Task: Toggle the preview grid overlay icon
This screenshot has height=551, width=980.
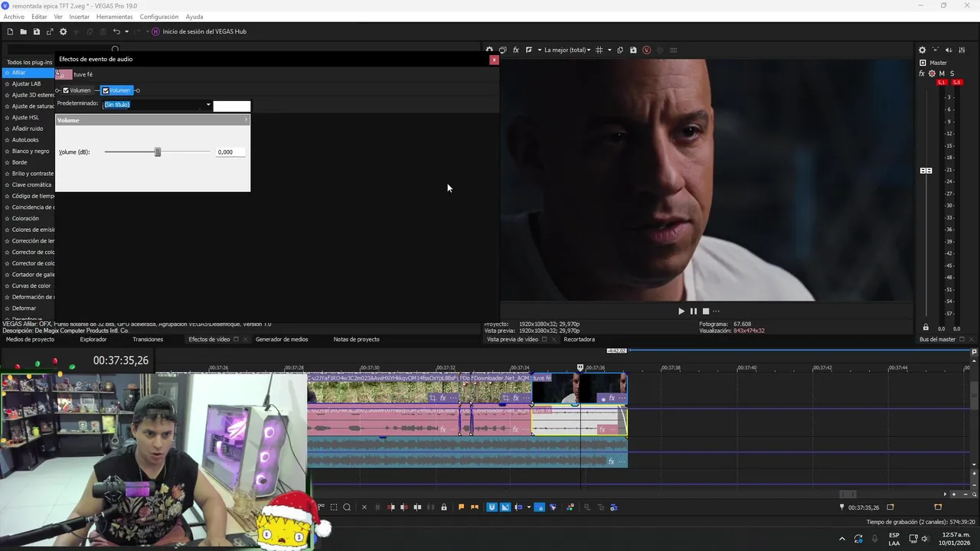Action: (x=599, y=50)
